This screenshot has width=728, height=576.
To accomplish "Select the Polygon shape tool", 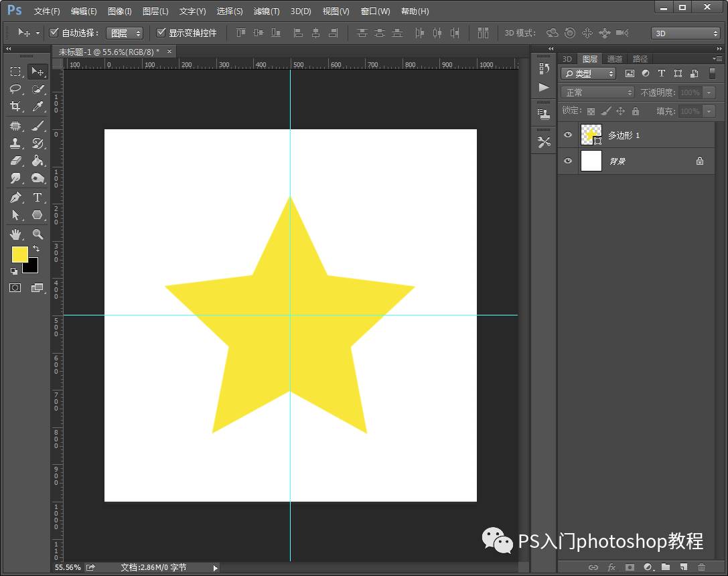I will click(38, 216).
